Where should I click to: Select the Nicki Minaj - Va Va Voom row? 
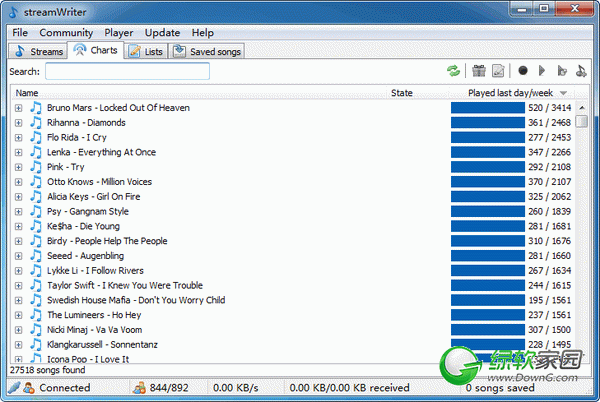click(x=95, y=330)
